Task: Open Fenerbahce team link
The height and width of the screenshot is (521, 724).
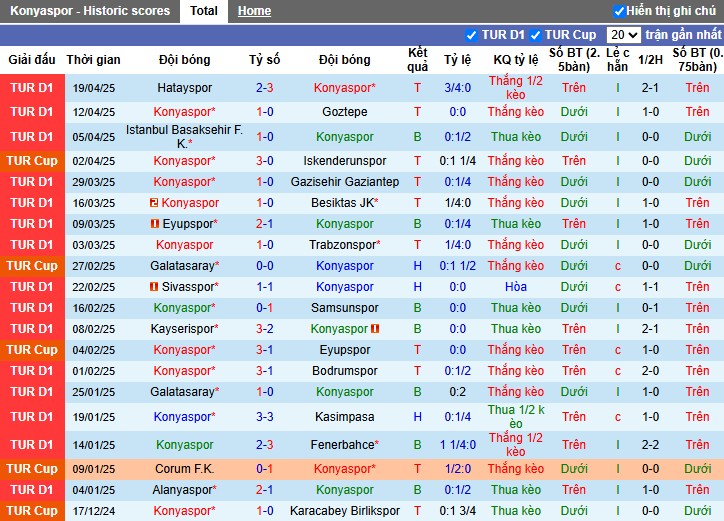Action: pos(342,445)
